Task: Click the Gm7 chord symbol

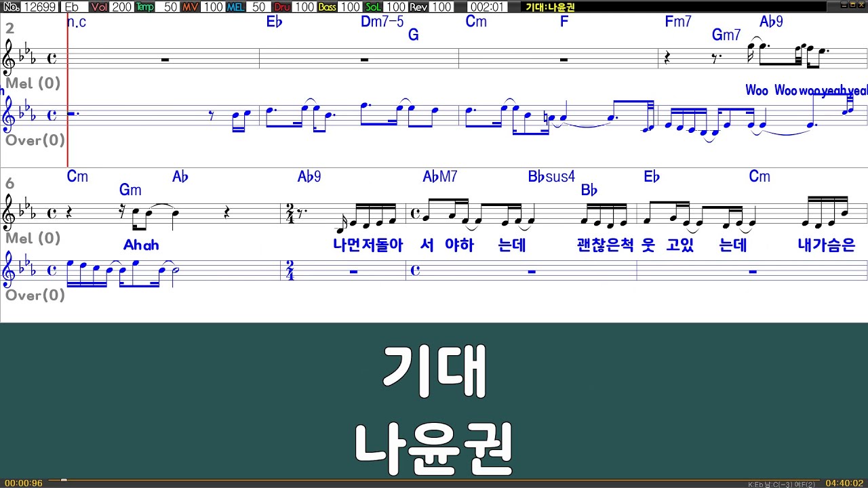Action: (726, 35)
